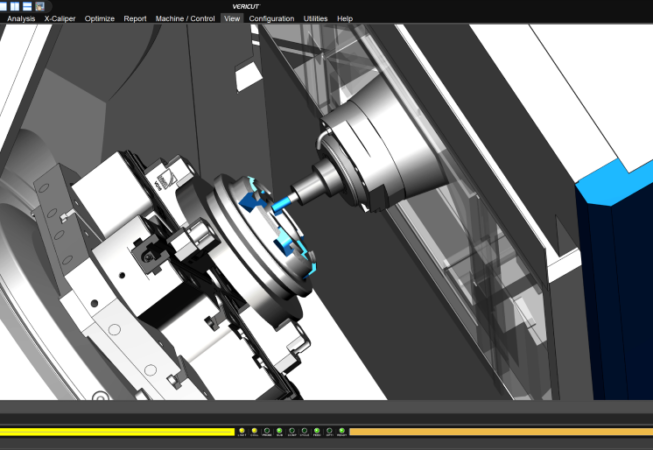Click the FEED status light

click(316, 431)
